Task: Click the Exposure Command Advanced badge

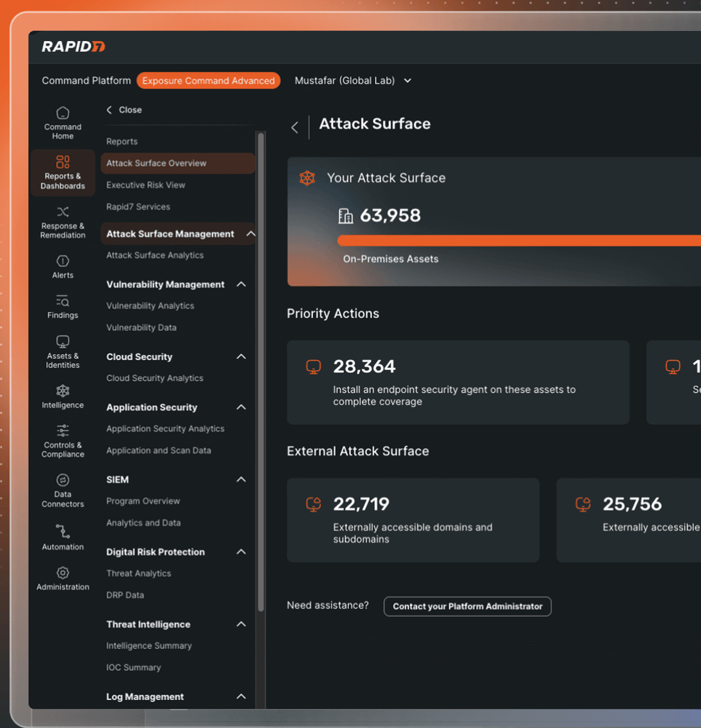Action: [208, 81]
